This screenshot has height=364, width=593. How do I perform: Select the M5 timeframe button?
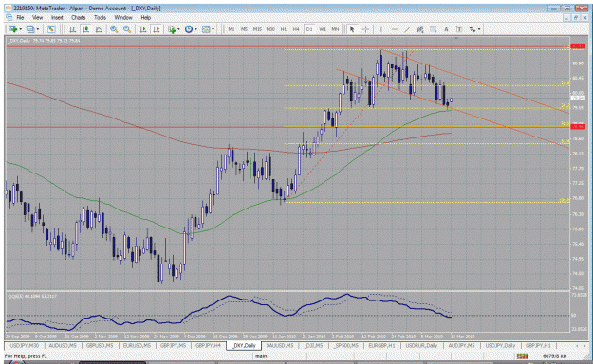tap(244, 29)
